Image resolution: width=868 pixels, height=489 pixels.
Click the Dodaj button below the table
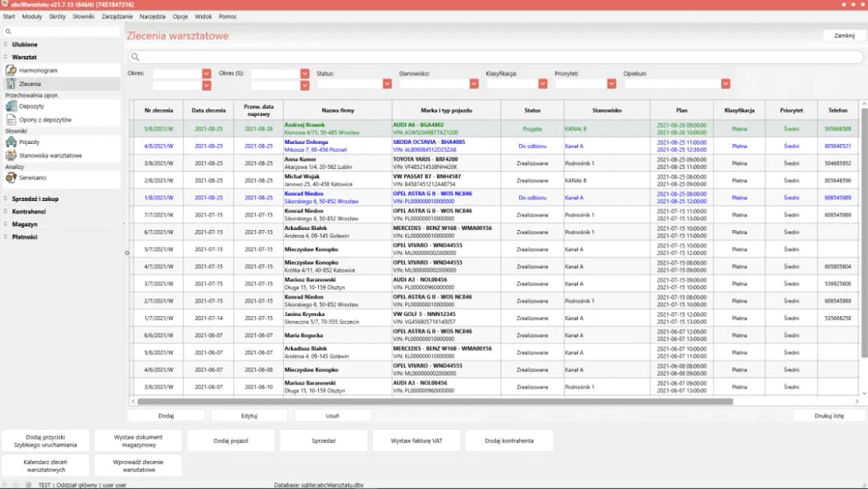166,416
